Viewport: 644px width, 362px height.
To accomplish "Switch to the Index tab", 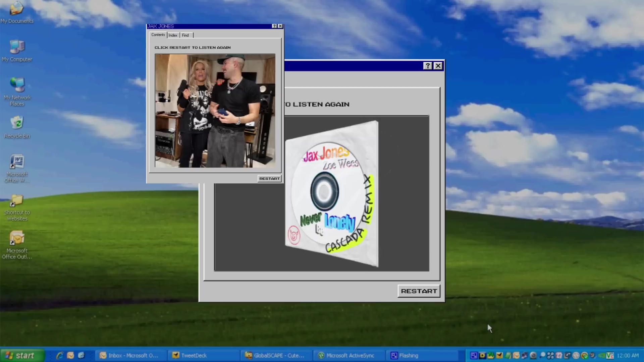I will [x=173, y=35].
